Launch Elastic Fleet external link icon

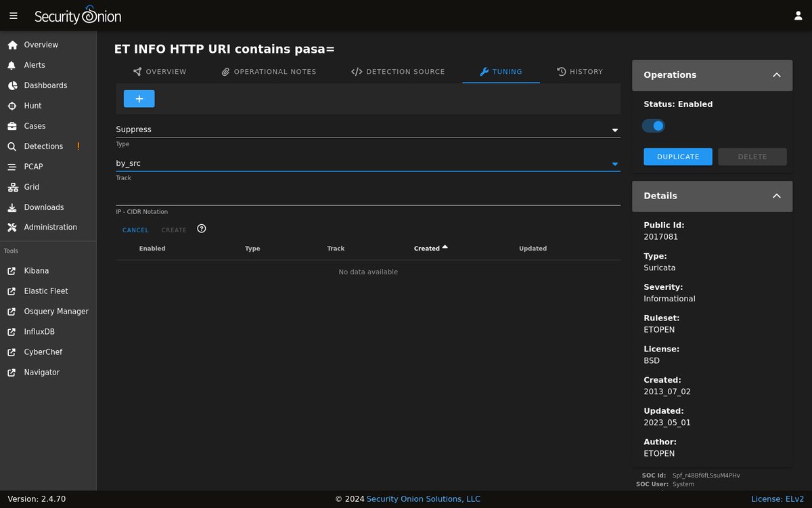click(x=12, y=291)
